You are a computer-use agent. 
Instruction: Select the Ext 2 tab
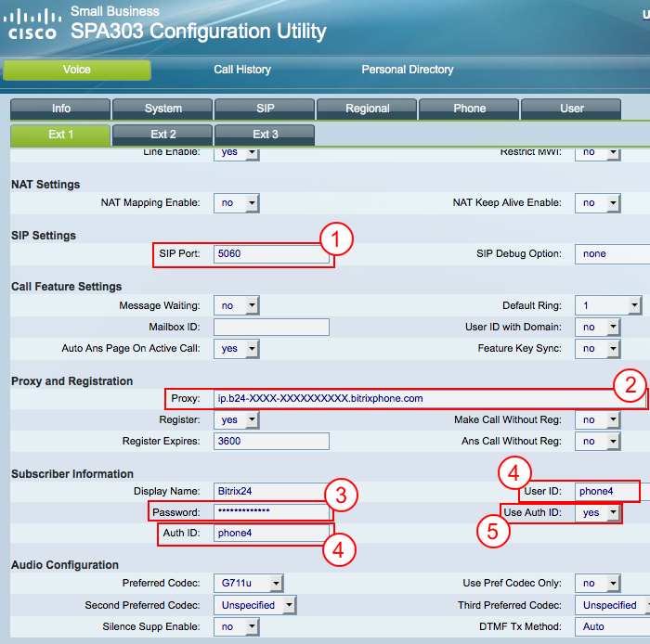coord(162,135)
